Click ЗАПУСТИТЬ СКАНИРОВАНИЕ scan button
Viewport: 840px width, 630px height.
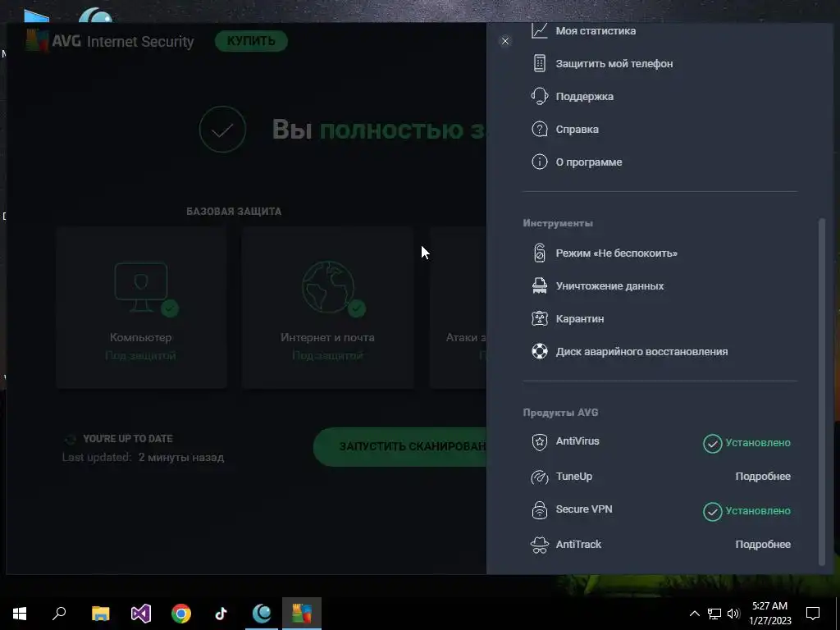(400, 446)
